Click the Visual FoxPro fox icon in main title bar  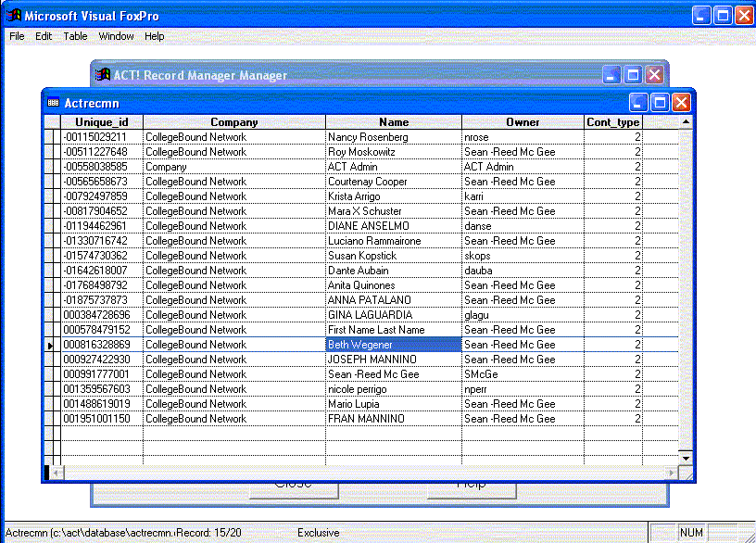(x=14, y=16)
